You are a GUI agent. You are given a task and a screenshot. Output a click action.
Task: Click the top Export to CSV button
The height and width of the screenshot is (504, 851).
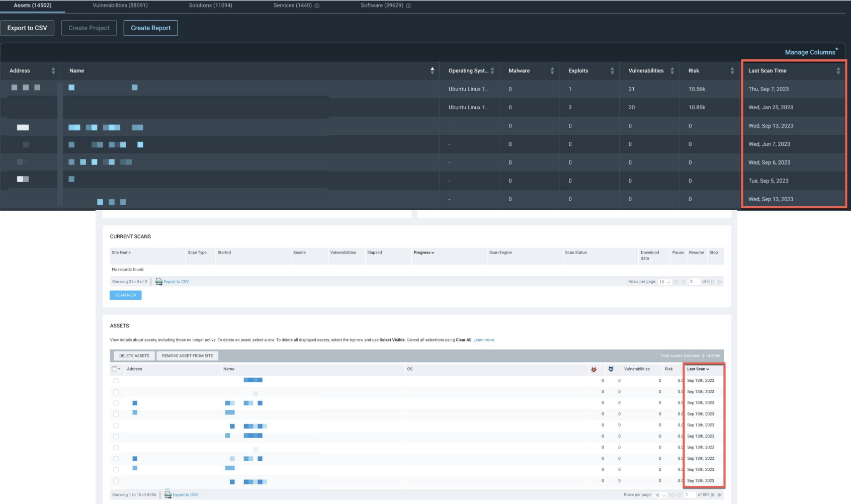27,28
